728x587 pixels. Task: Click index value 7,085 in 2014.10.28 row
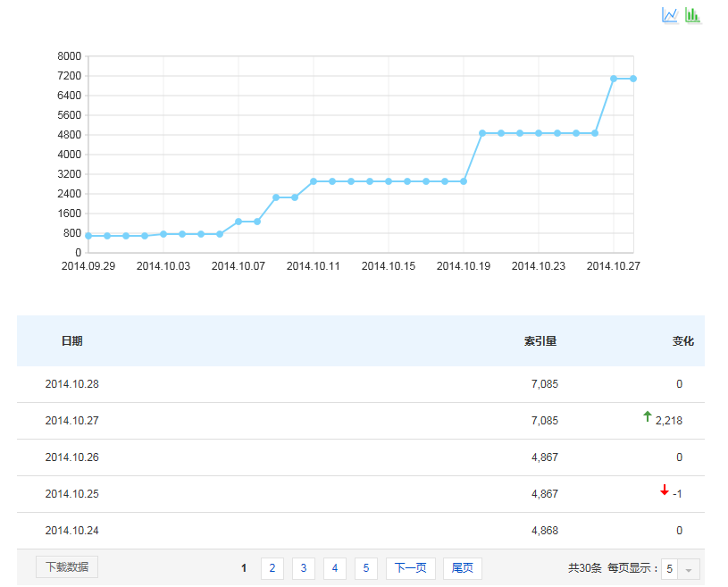coord(545,384)
